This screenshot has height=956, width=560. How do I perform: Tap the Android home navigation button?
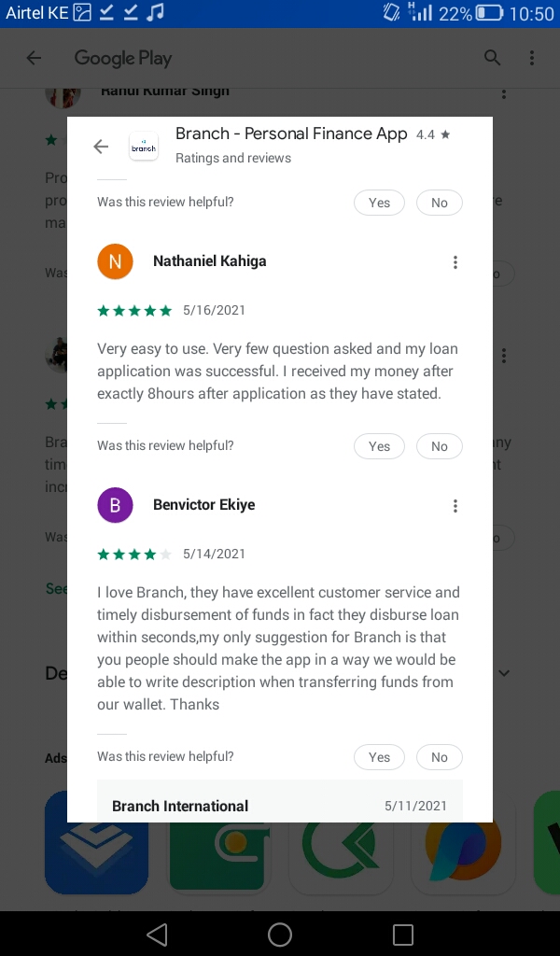point(280,934)
